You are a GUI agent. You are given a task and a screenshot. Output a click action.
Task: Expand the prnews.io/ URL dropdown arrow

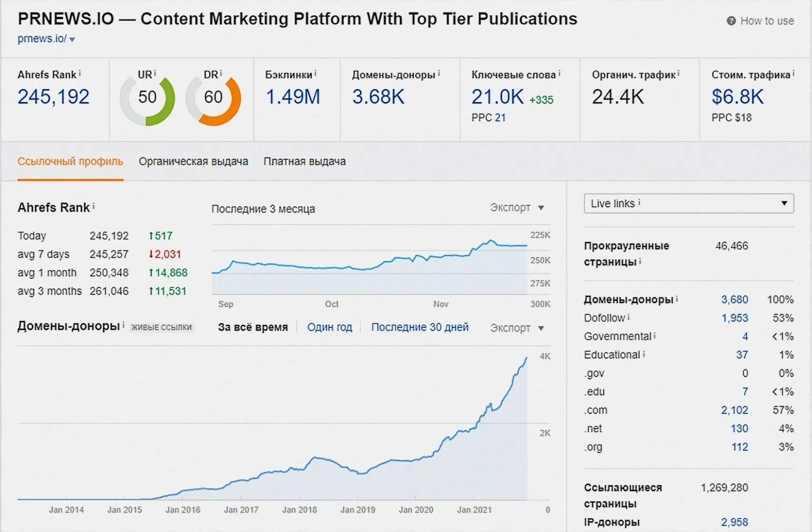72,40
